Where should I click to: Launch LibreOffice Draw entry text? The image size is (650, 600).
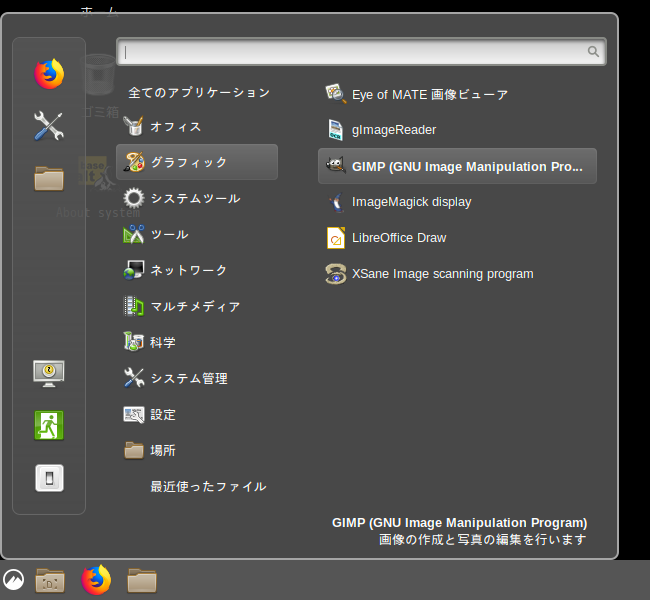coord(399,238)
